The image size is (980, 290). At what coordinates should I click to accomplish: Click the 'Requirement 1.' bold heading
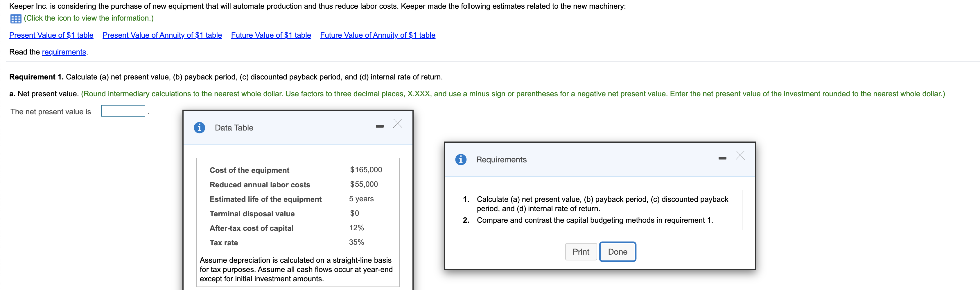(37, 77)
